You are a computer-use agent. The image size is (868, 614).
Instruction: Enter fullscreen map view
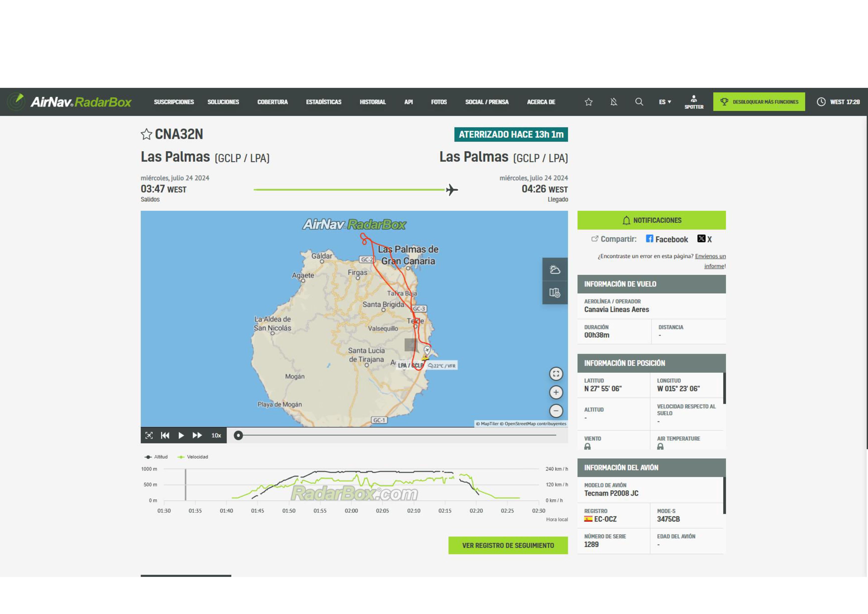(556, 374)
